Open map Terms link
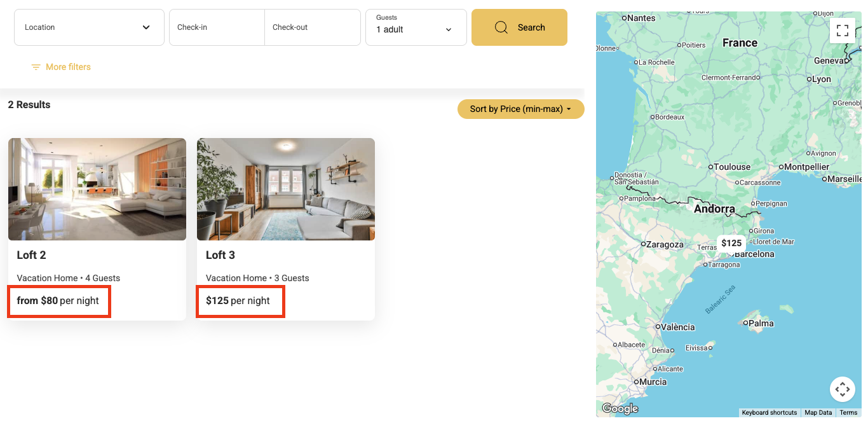 pyautogui.click(x=848, y=413)
